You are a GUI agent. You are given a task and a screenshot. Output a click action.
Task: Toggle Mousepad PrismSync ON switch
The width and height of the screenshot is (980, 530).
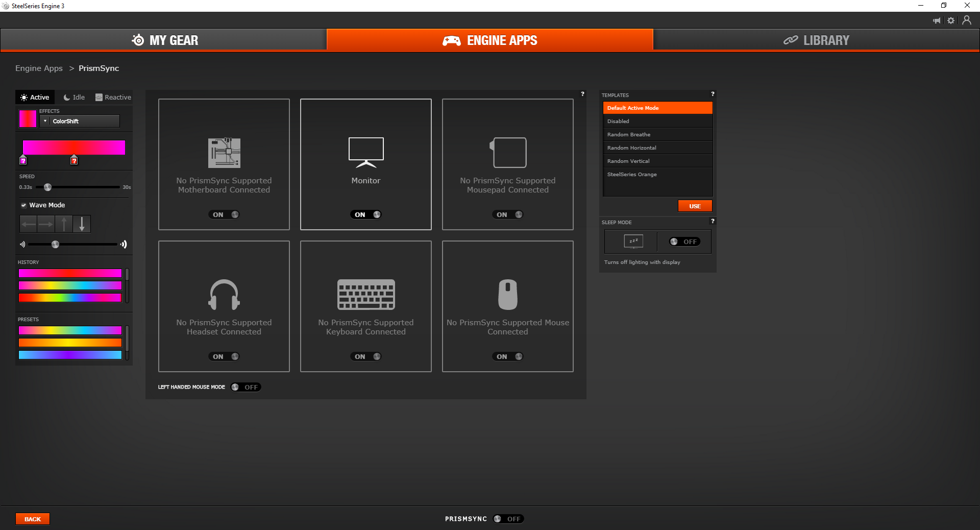pos(508,214)
